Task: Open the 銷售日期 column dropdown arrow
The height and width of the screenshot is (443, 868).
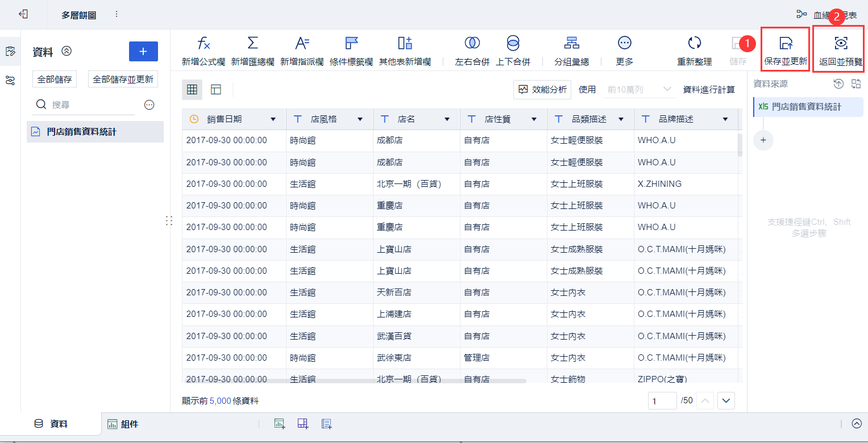Action: pyautogui.click(x=273, y=119)
